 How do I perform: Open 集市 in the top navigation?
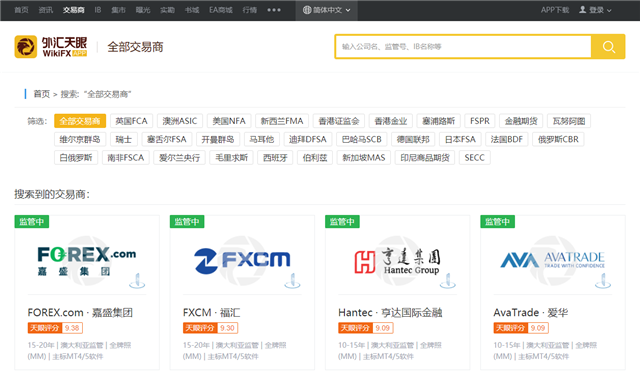(x=118, y=10)
